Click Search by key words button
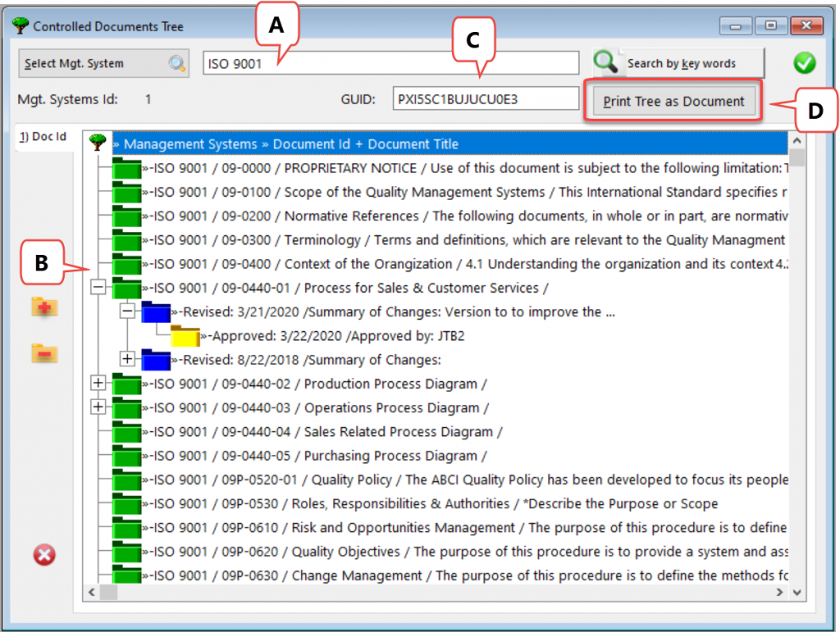The image size is (840, 632). (x=678, y=63)
